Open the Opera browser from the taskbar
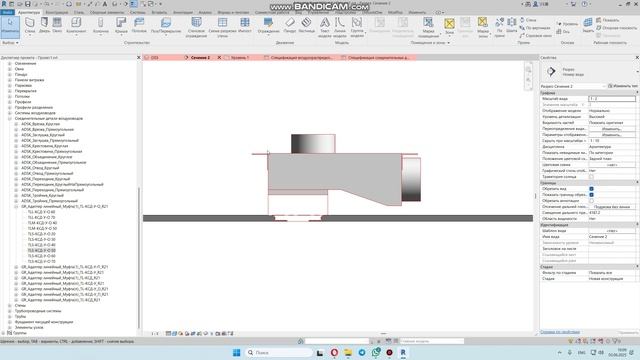Image resolution: width=640 pixels, height=360 pixels. pos(334,352)
